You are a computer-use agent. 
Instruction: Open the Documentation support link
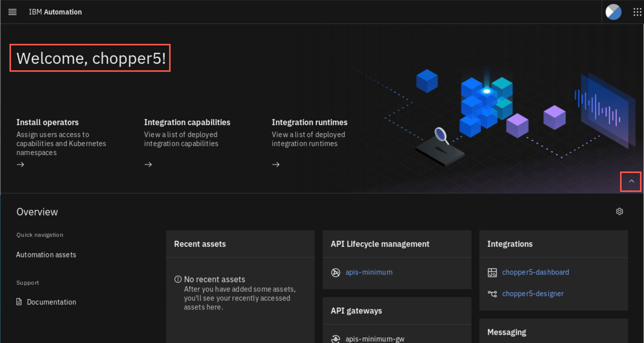(51, 302)
